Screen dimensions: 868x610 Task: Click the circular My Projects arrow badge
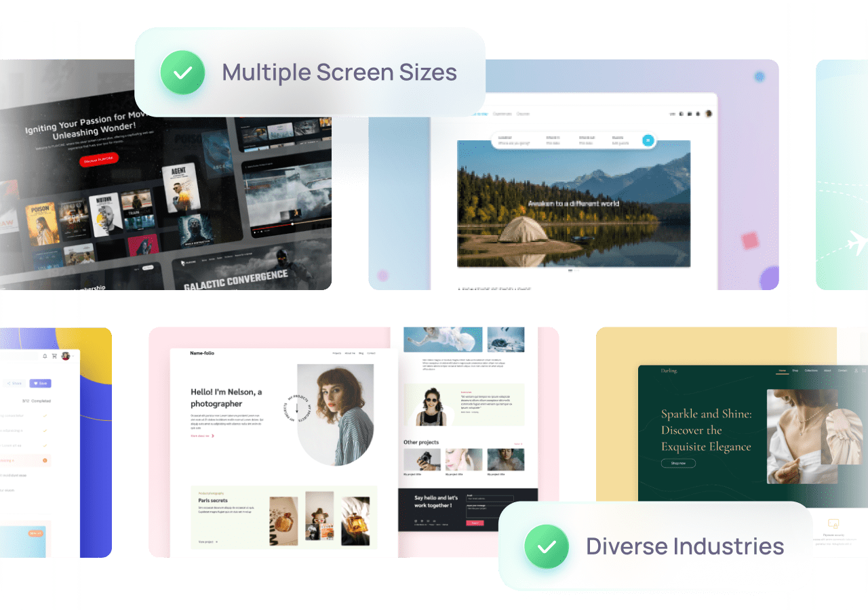pos(296,408)
